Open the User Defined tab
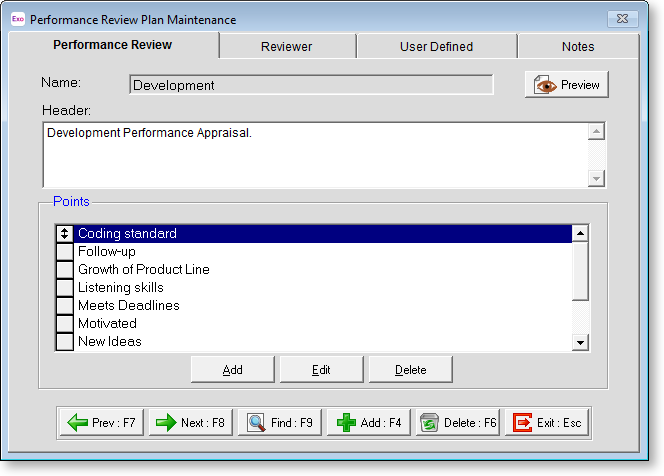 (436, 46)
